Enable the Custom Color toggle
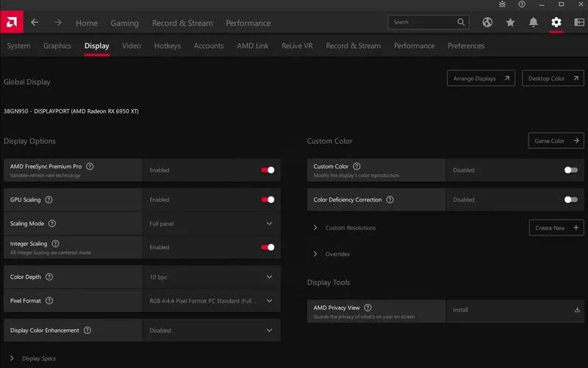The image size is (588, 368). 571,170
